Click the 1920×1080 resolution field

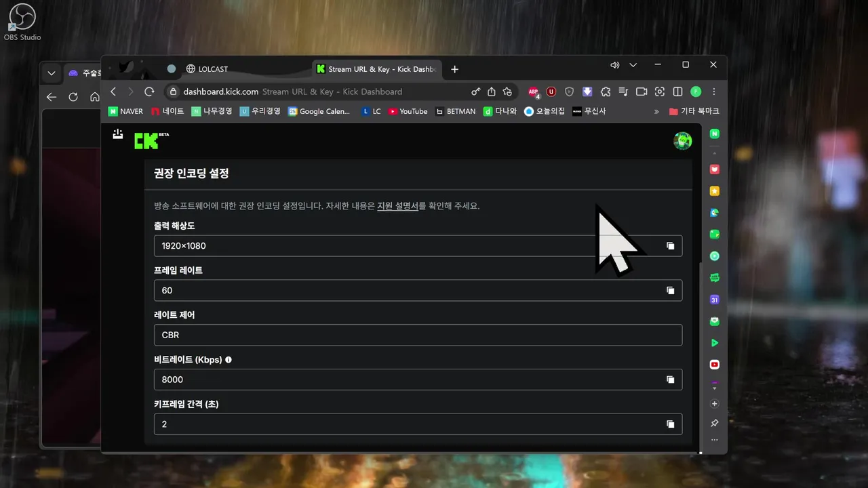418,246
